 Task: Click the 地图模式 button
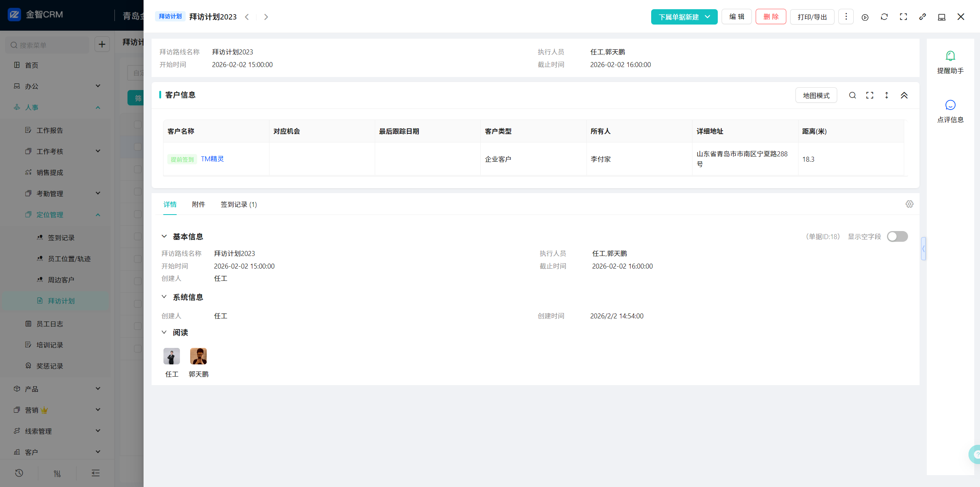(x=816, y=95)
